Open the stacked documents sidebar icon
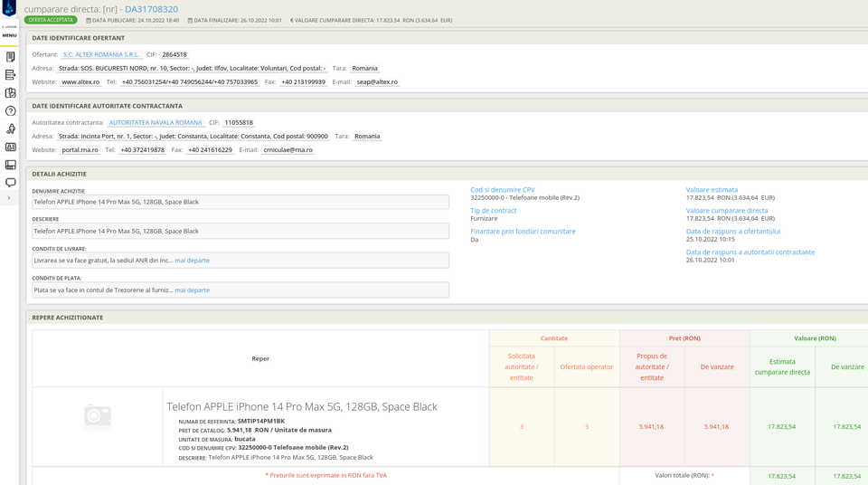Viewport: 868px width, 485px height. point(10,56)
